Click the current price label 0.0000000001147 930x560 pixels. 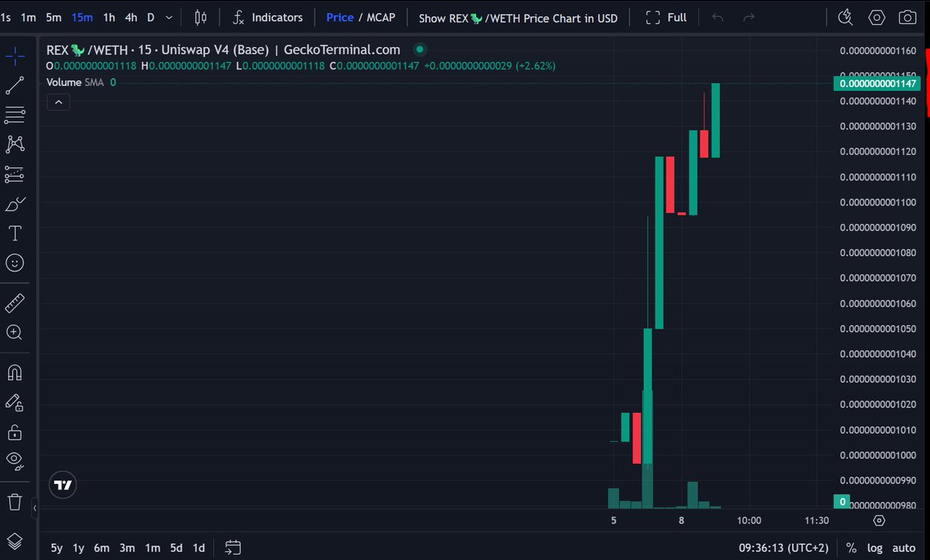[876, 83]
